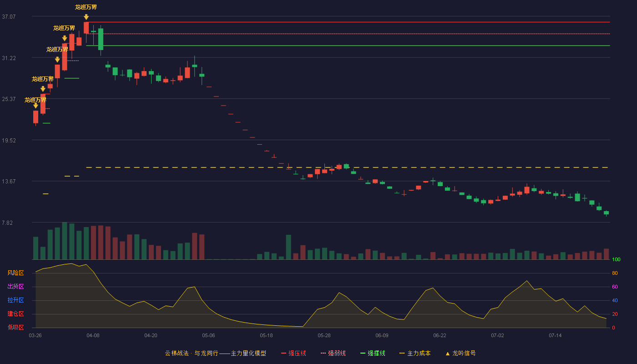
Task: Click the 100 value on indicator axis
Action: [616, 259]
